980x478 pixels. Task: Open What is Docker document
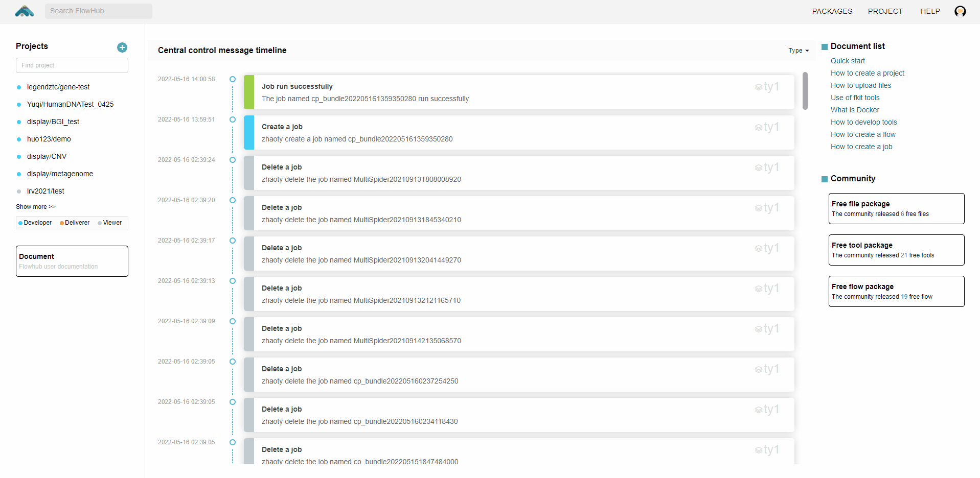point(855,110)
